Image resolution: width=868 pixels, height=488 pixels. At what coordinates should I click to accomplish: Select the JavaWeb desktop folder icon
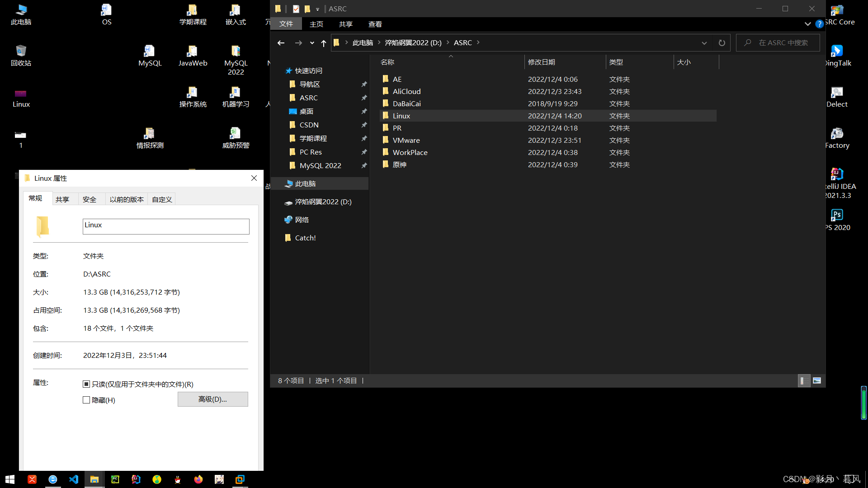[193, 56]
